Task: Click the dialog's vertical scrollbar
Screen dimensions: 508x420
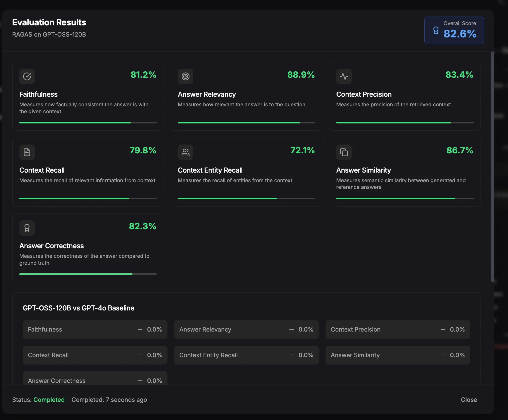Action: pyautogui.click(x=493, y=167)
